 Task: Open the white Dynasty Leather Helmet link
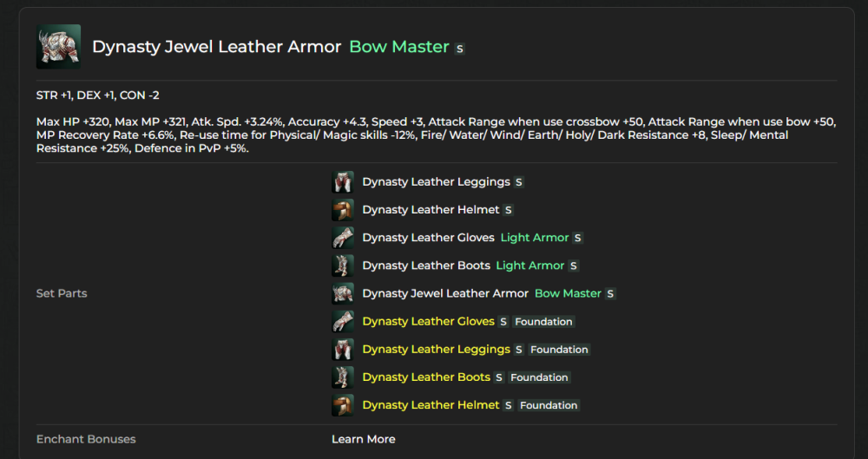[431, 210]
